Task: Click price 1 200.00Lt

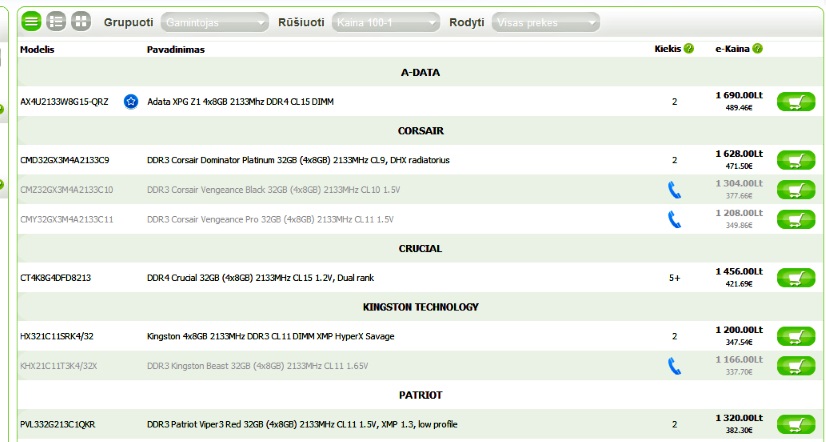Action: click(x=739, y=330)
